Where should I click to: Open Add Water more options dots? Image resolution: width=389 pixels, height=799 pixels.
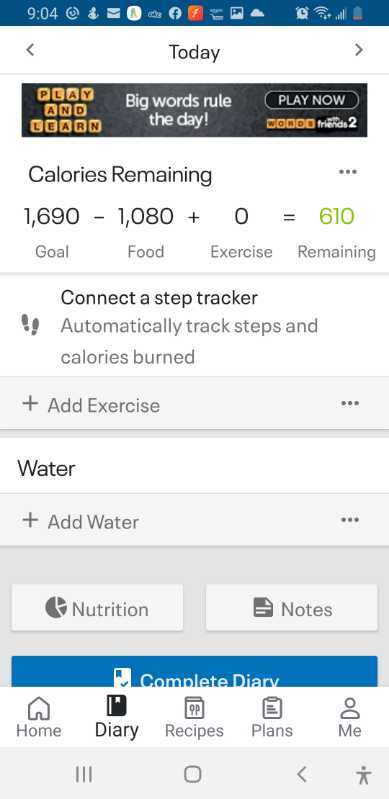click(350, 520)
